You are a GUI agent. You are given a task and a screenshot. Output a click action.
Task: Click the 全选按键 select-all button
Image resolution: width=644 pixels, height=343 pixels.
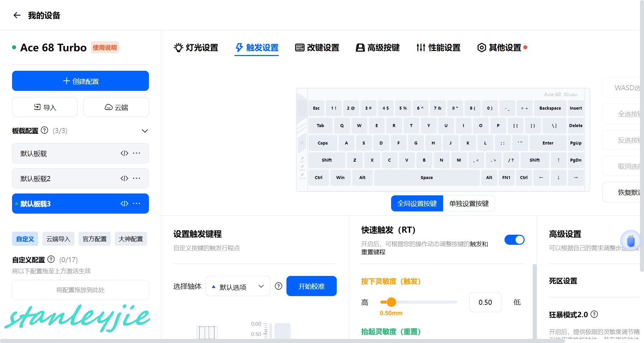[x=622, y=114]
